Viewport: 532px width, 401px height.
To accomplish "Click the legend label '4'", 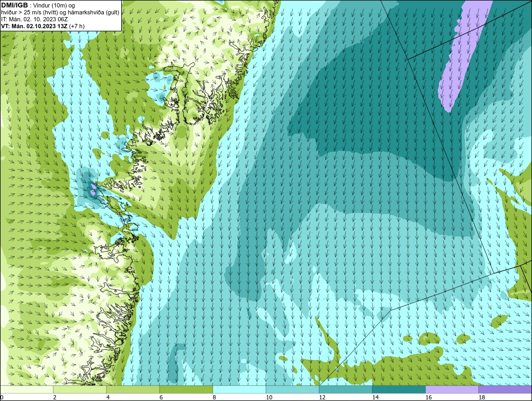I will [x=108, y=397].
